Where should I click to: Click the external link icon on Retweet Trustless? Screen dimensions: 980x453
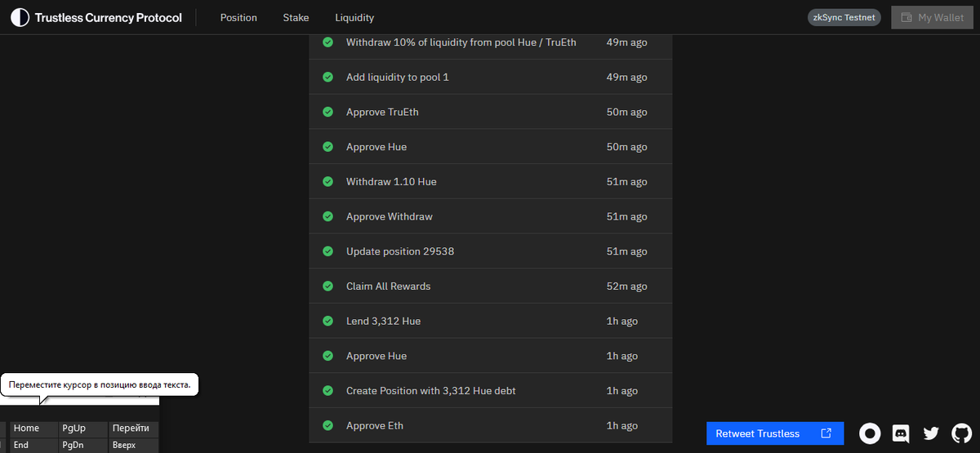[826, 433]
